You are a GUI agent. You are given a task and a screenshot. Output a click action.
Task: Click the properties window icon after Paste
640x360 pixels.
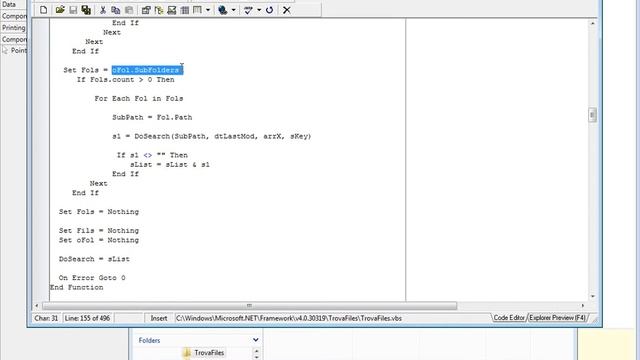146,10
